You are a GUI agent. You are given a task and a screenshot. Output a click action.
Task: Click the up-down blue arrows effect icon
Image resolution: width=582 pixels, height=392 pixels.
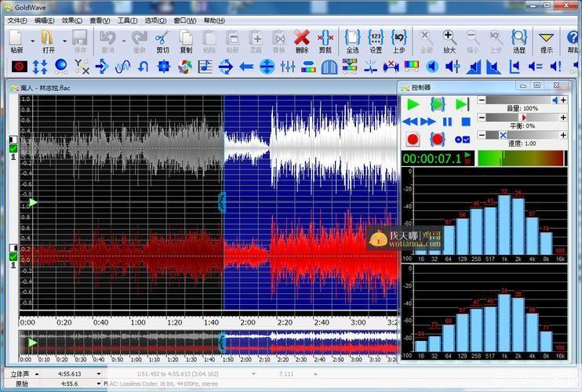coord(40,67)
